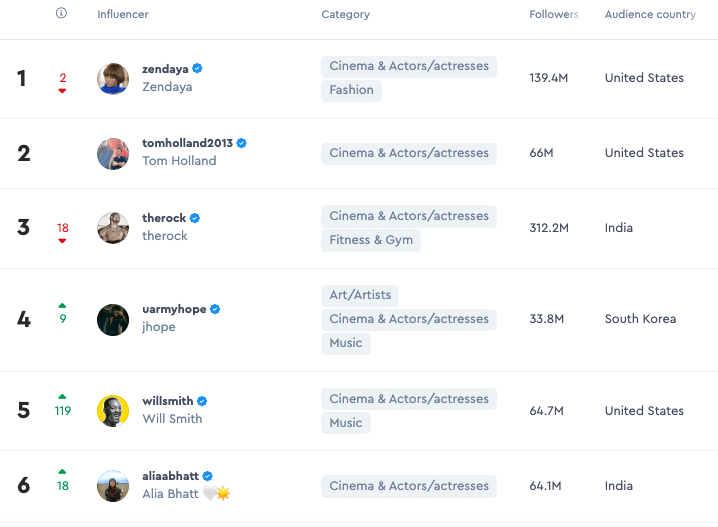Click the green up arrow beside rank 5
The width and height of the screenshot is (718, 527).
62,396
